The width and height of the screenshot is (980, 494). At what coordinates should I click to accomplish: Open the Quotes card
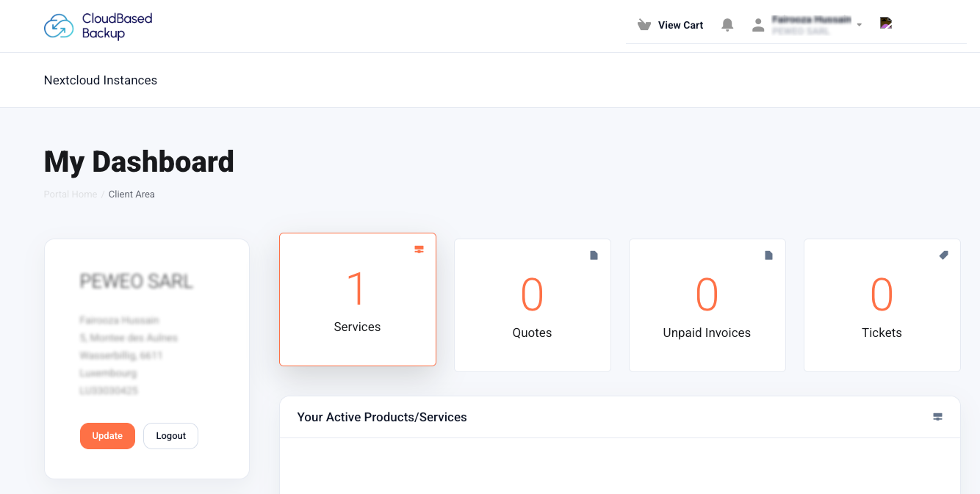coord(532,305)
